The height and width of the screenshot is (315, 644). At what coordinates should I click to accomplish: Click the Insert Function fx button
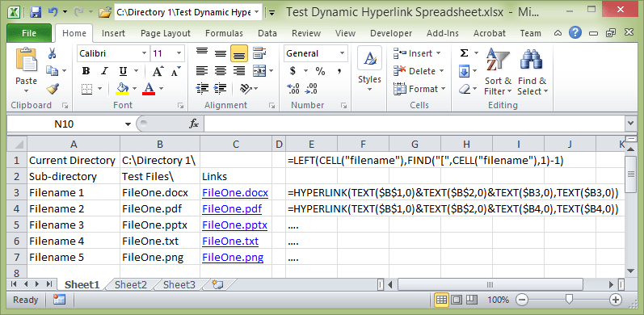[x=194, y=124]
